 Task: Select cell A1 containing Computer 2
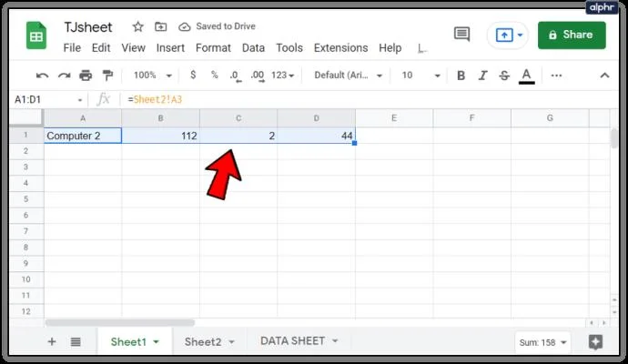point(83,136)
